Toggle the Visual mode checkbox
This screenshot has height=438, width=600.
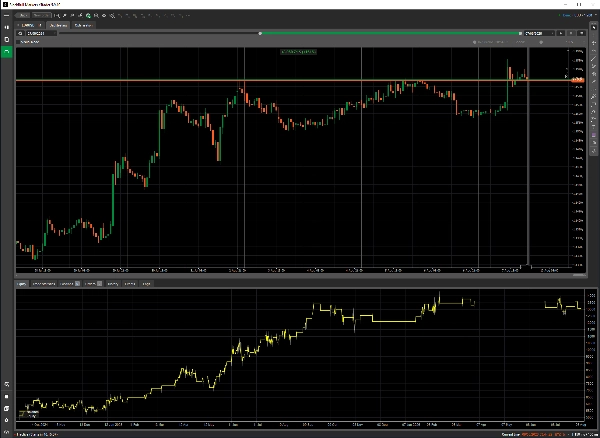point(18,42)
